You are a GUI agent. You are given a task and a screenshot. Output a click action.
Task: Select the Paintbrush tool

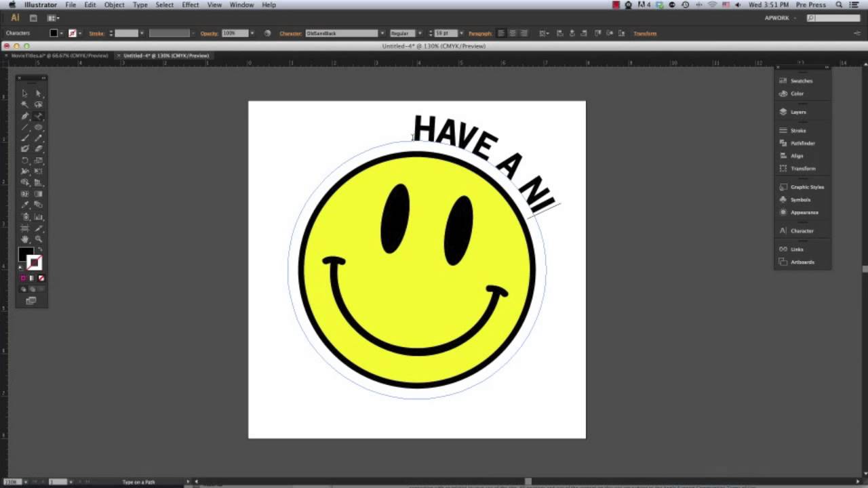[24, 138]
